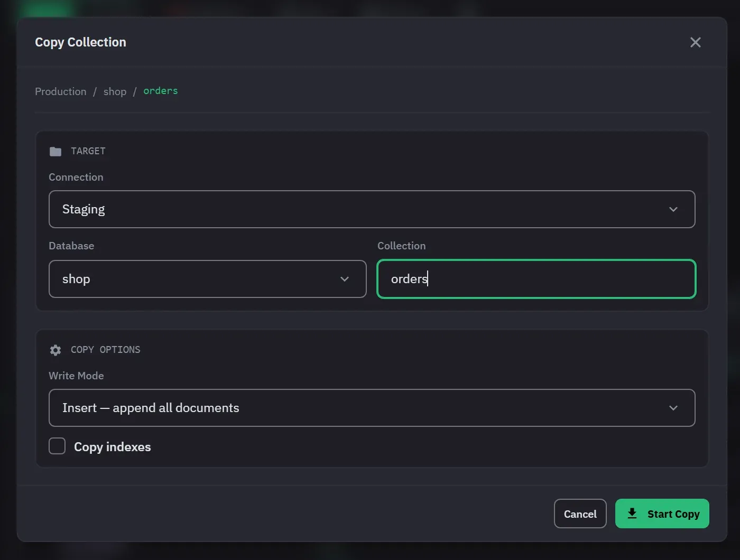The width and height of the screenshot is (740, 560).
Task: Click the Collection input field containing orders
Action: click(x=536, y=279)
